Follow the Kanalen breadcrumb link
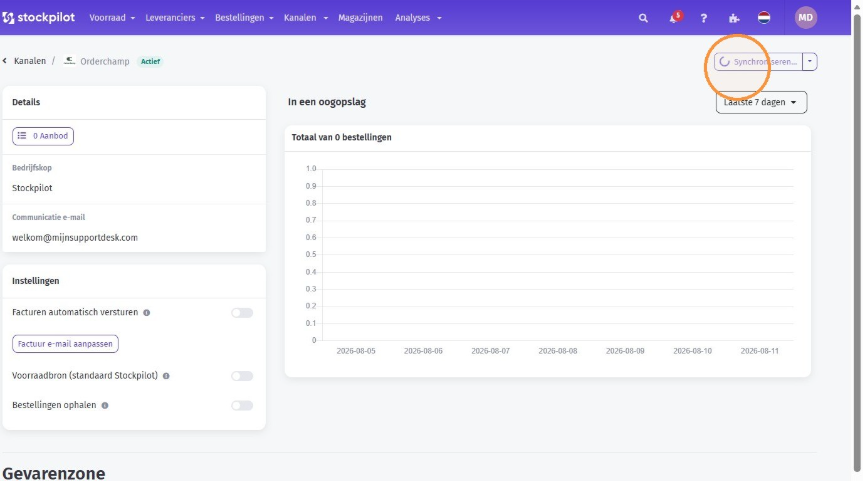864x481 pixels. click(x=30, y=61)
